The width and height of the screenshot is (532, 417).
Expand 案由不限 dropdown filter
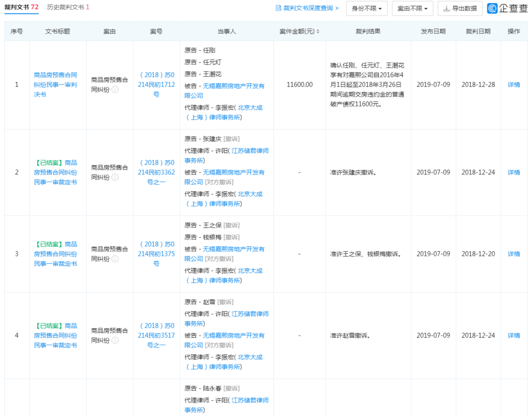tap(413, 8)
